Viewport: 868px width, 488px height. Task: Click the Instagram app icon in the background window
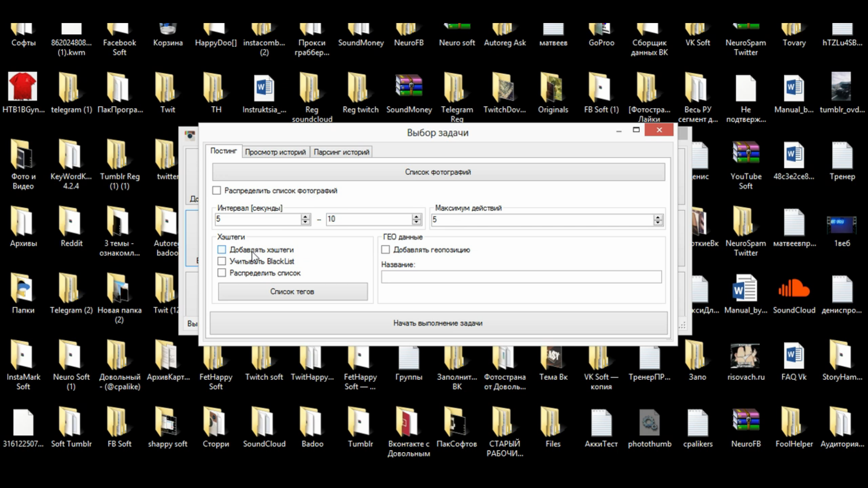[190, 135]
